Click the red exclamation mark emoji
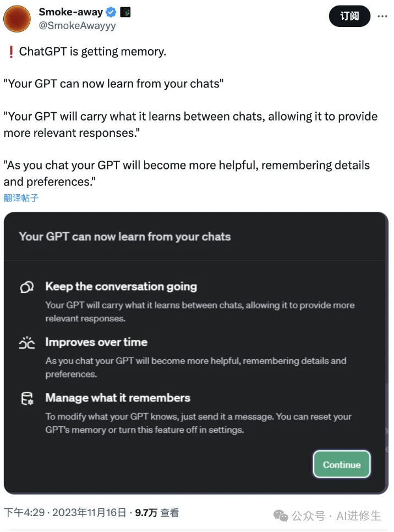 [11, 52]
